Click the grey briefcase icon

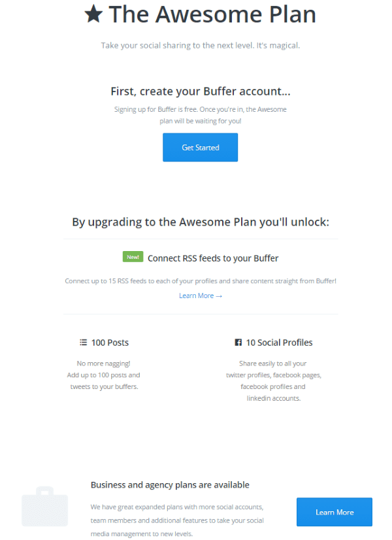(45, 507)
